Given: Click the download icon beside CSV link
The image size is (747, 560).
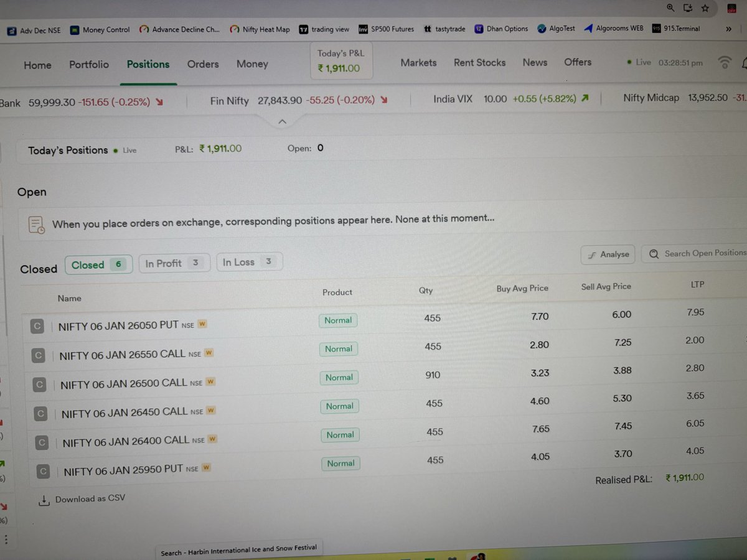Looking at the screenshot, I should pos(44,500).
